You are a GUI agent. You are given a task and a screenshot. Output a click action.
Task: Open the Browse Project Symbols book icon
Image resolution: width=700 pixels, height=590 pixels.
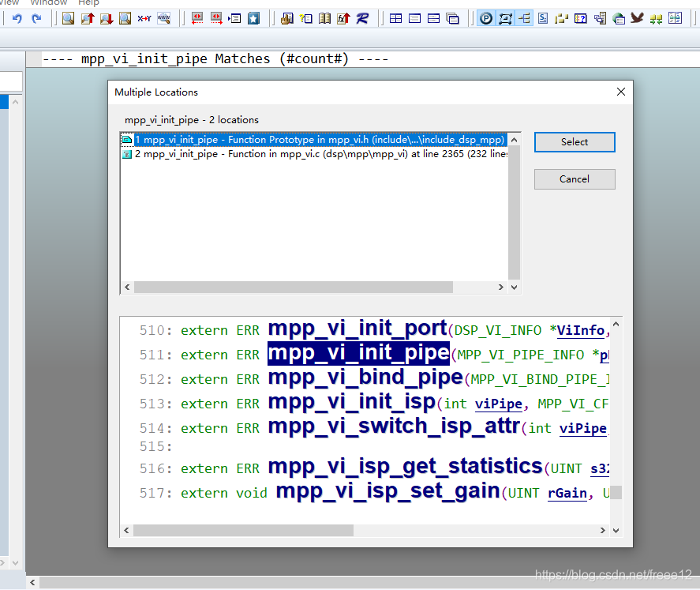(x=325, y=18)
